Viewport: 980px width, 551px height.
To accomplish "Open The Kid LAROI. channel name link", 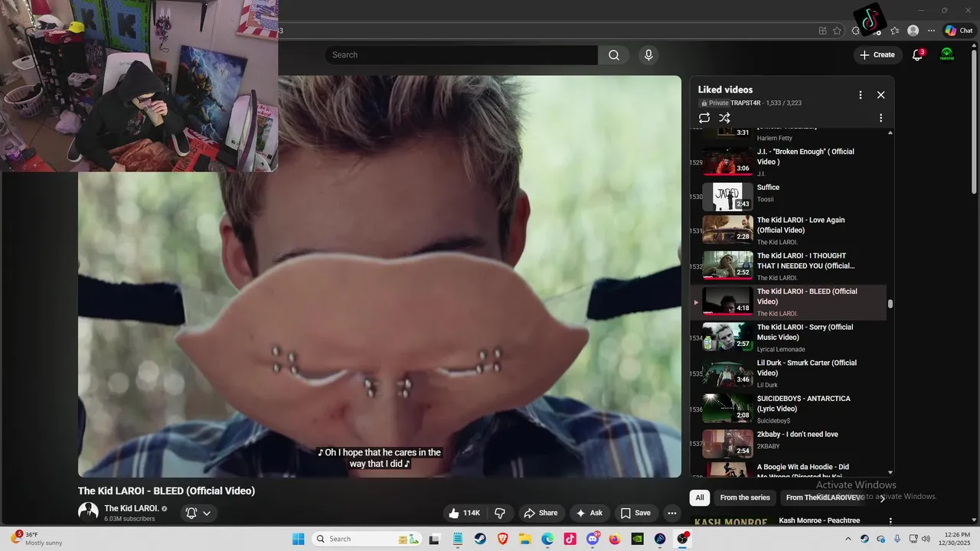I will tap(132, 508).
